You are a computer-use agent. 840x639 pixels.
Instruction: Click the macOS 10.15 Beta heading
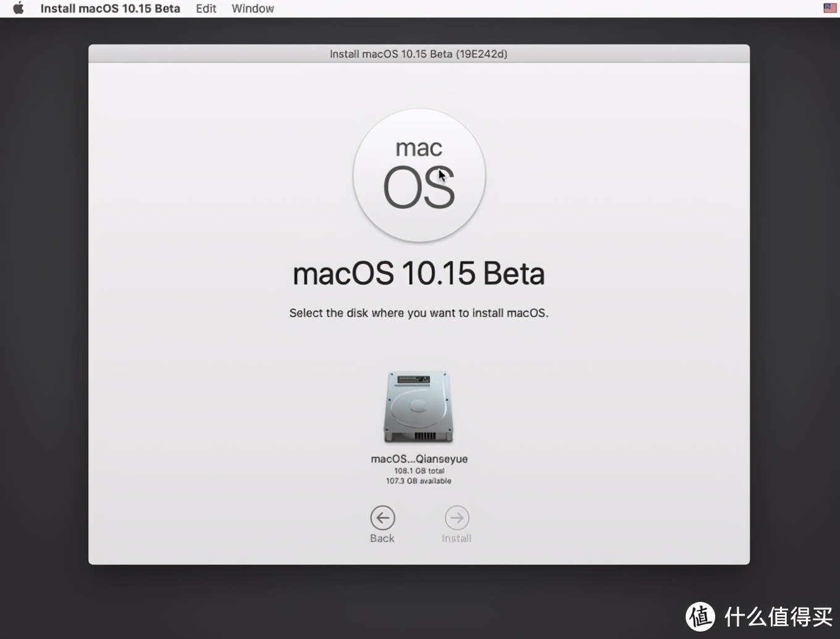[419, 273]
